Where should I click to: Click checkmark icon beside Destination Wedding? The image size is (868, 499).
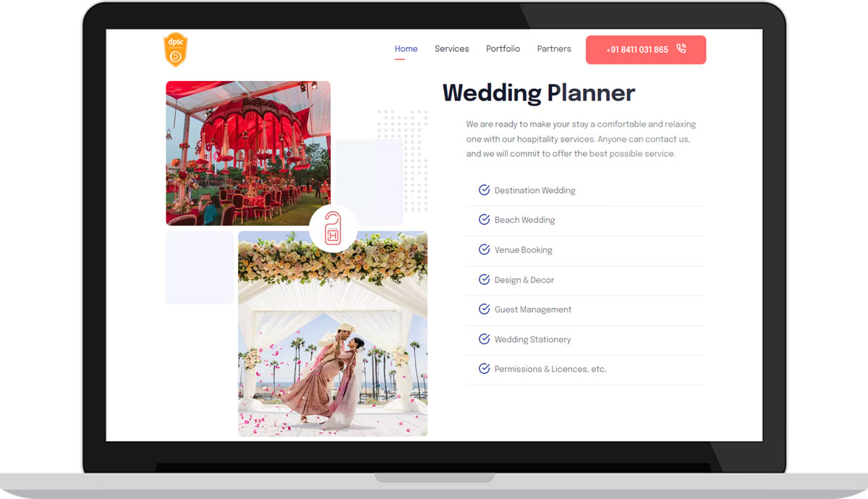point(484,190)
